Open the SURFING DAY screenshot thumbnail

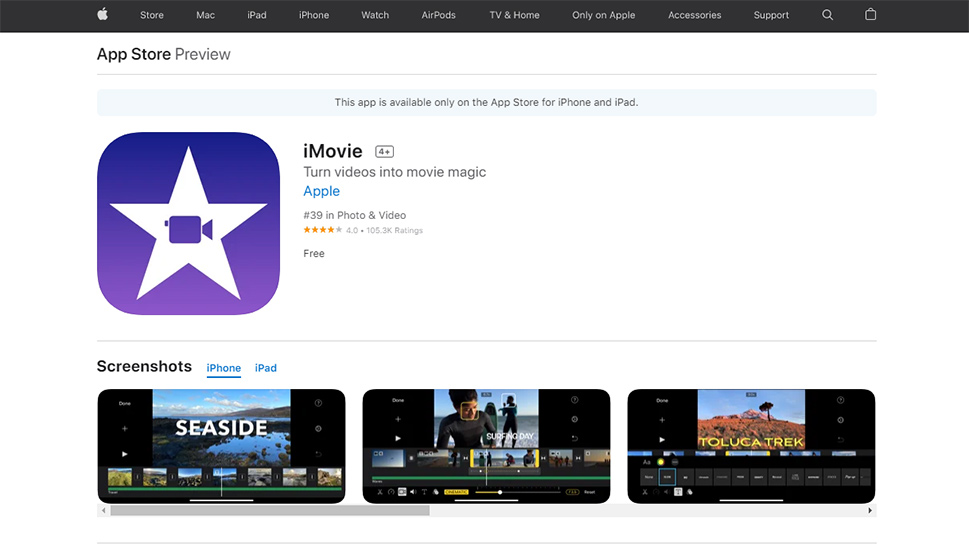(x=486, y=446)
